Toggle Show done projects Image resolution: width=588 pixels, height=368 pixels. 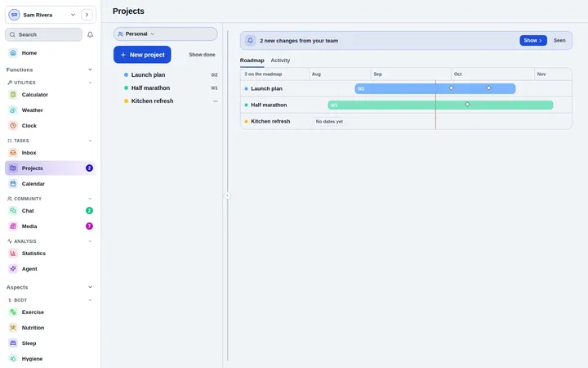coord(203,55)
